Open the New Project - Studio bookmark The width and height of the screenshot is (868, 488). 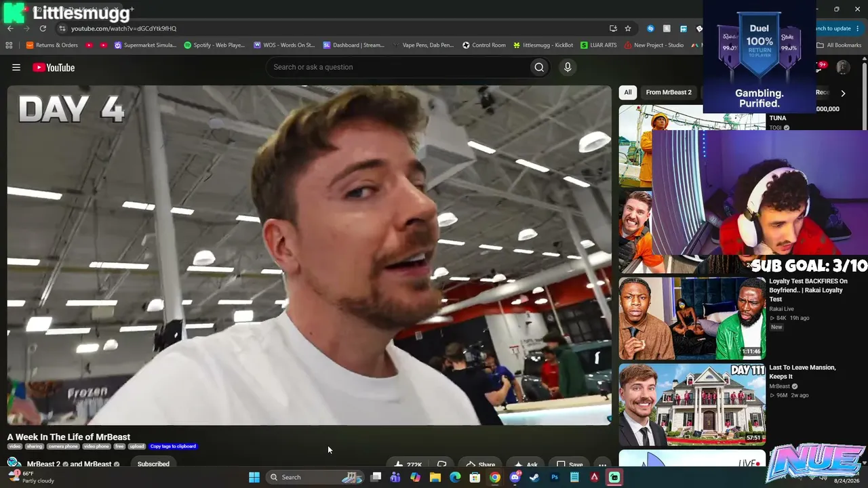(654, 45)
